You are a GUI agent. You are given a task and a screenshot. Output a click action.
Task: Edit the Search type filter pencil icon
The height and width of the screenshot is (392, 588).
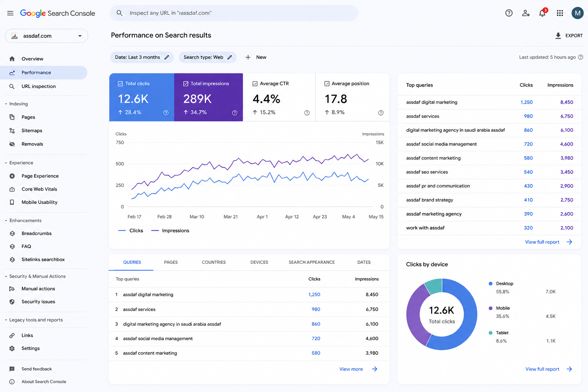(230, 57)
